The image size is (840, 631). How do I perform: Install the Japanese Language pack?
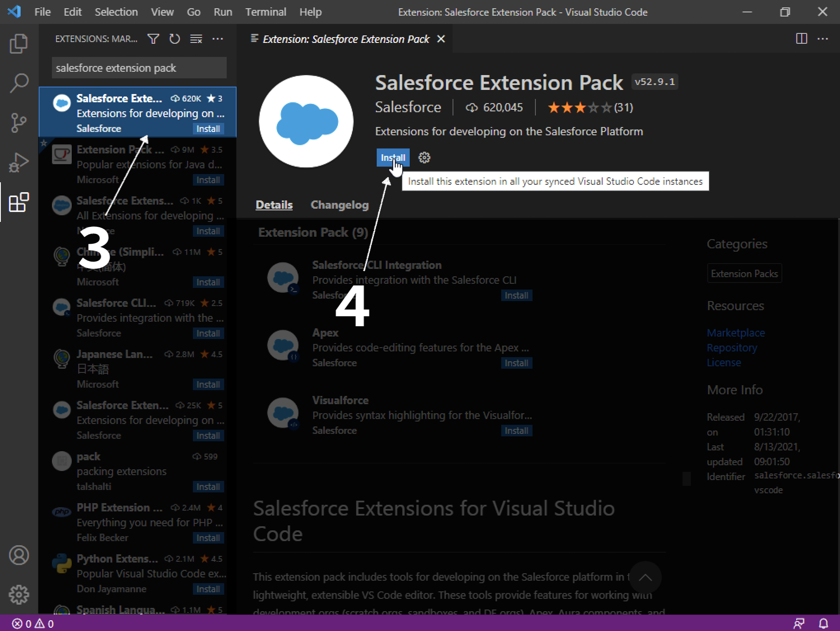coord(208,384)
